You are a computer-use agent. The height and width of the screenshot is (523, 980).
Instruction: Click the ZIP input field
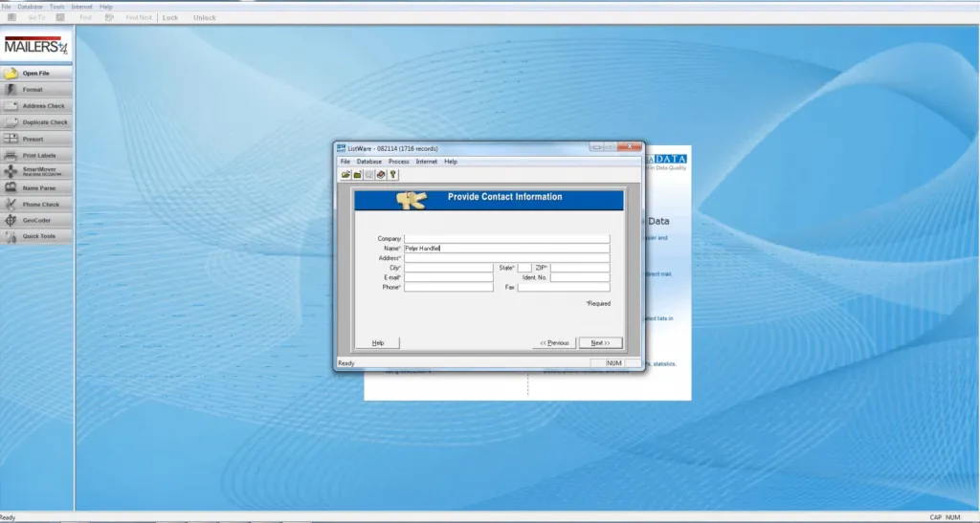580,268
